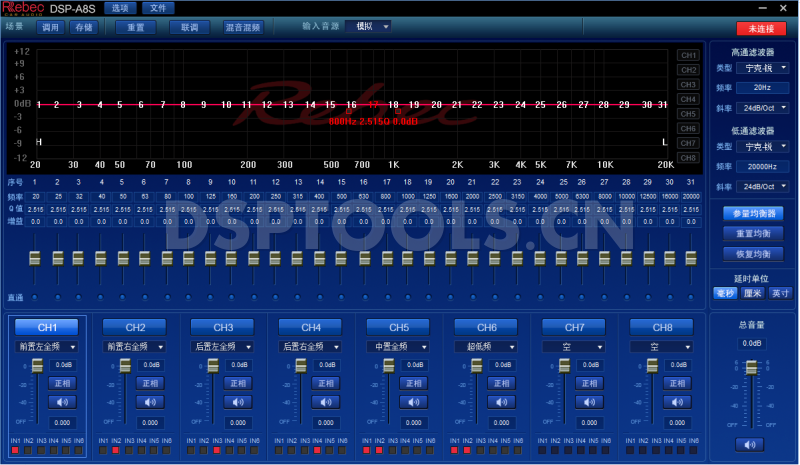Click the 参量均衡器 parametric EQ button

click(x=754, y=213)
